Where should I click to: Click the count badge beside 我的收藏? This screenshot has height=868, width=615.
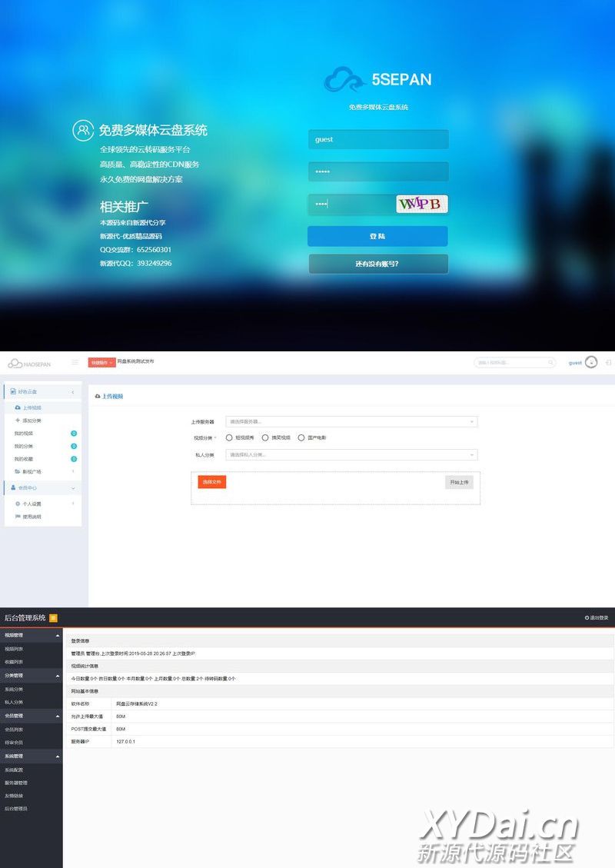74,459
